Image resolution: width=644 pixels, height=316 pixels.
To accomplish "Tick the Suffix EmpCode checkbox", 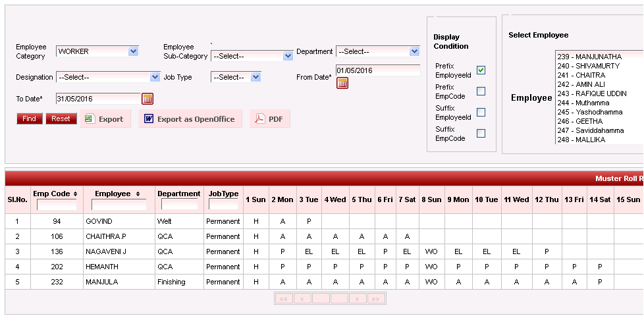I will tap(481, 134).
